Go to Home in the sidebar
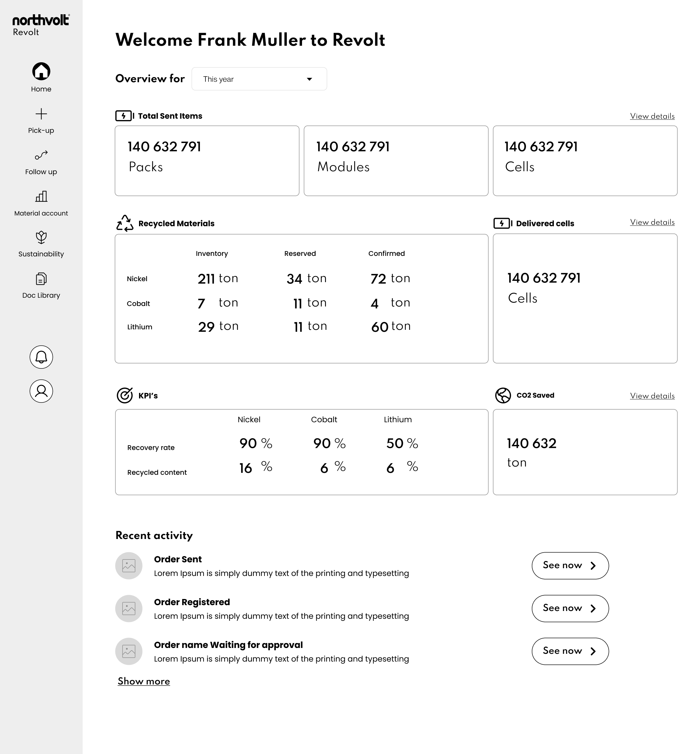The image size is (700, 754). pos(41,77)
